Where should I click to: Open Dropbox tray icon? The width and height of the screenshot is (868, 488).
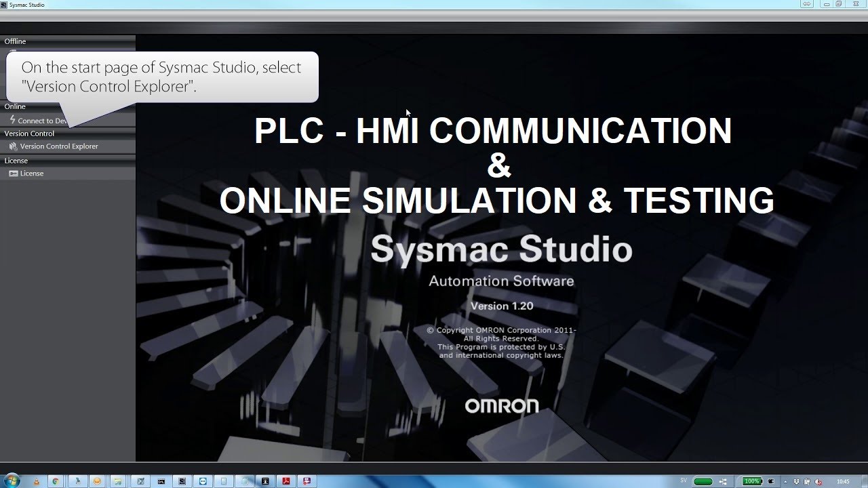coord(796,482)
